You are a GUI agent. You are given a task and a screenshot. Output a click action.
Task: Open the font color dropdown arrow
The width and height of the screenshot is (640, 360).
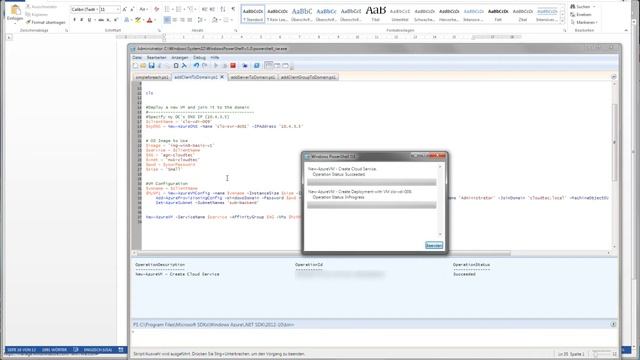pos(156,20)
